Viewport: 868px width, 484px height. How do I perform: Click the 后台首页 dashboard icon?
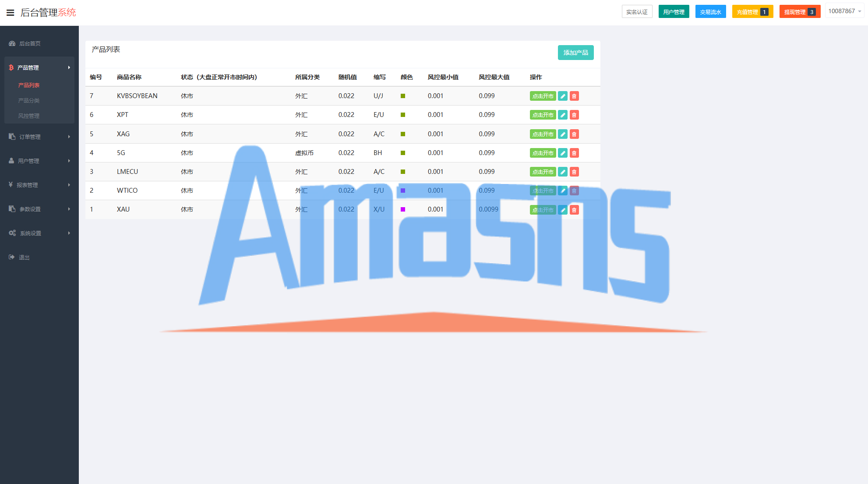12,43
